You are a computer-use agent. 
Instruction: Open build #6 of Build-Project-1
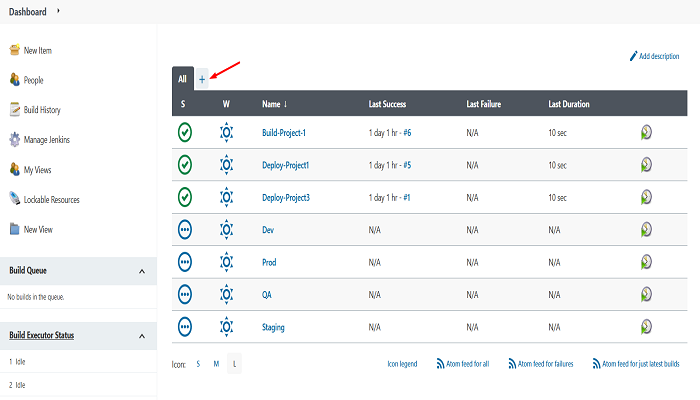[x=407, y=133]
